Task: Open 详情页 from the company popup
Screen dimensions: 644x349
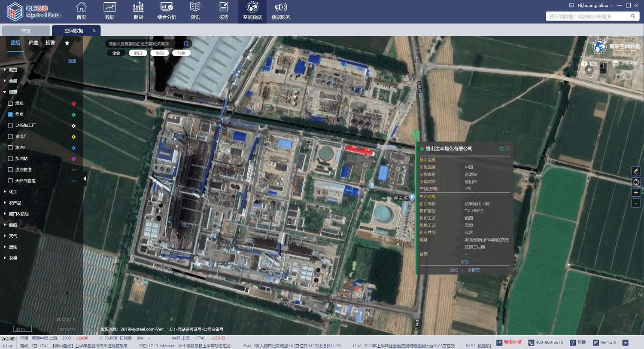Action: (474, 270)
